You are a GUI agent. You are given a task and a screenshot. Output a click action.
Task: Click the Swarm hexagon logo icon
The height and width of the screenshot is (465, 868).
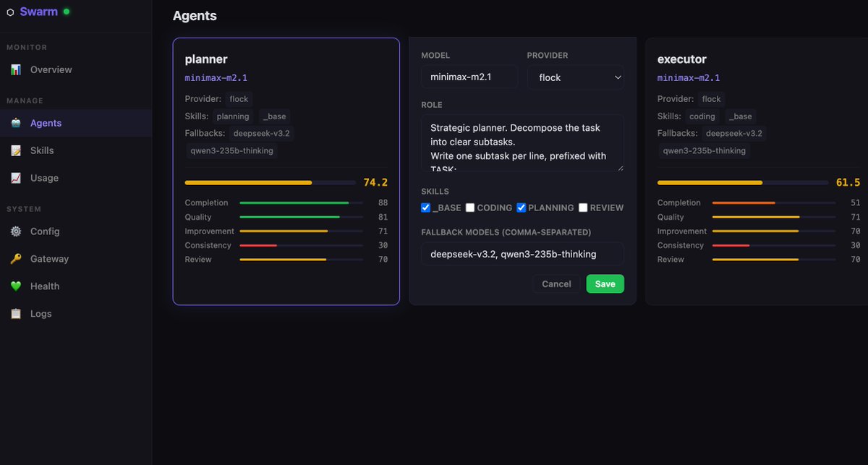click(x=10, y=12)
